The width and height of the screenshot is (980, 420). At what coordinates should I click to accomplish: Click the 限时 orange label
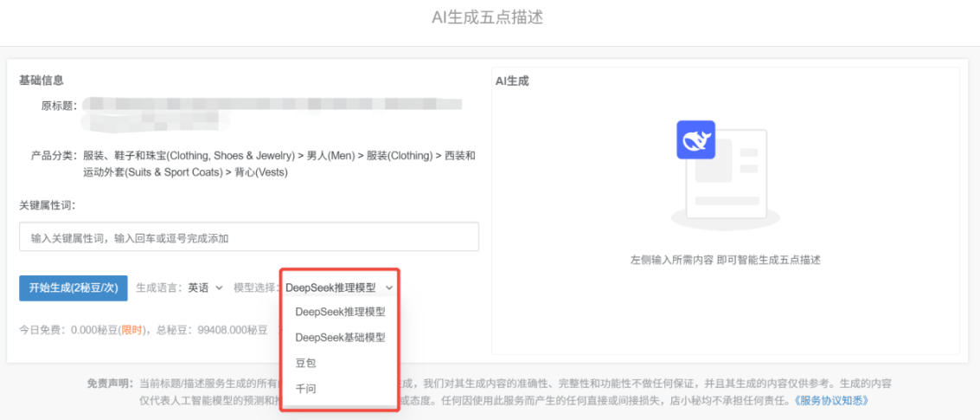pyautogui.click(x=131, y=330)
